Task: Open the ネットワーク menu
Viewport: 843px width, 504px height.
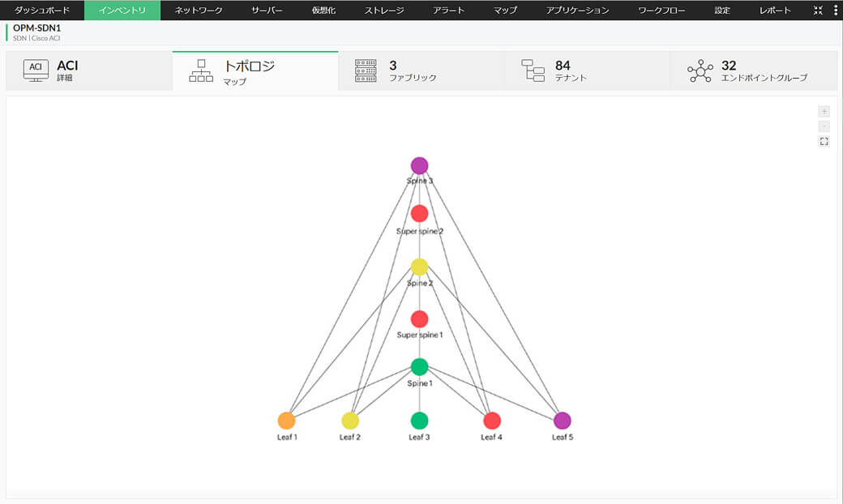Action: (x=199, y=11)
